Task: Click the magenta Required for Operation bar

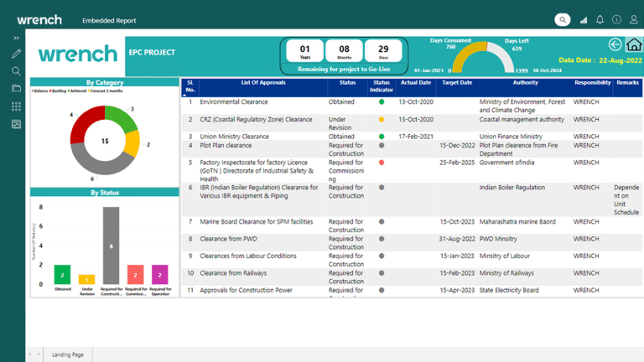Action: (x=160, y=275)
